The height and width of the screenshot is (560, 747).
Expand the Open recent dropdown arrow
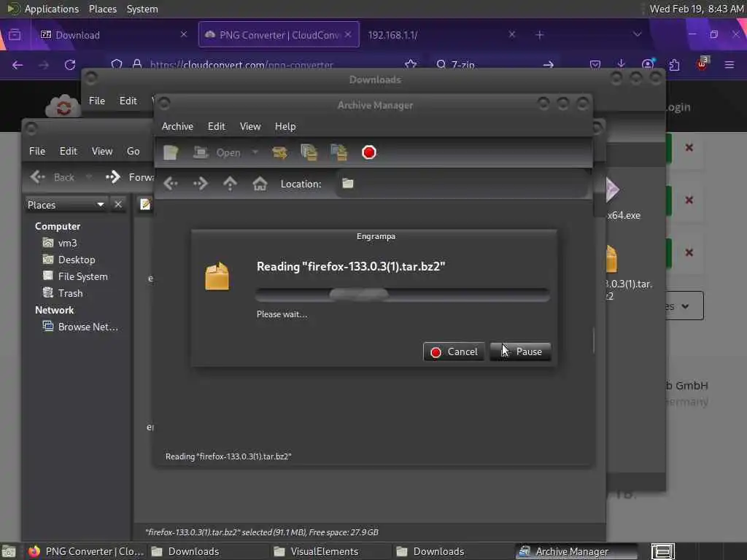click(255, 152)
